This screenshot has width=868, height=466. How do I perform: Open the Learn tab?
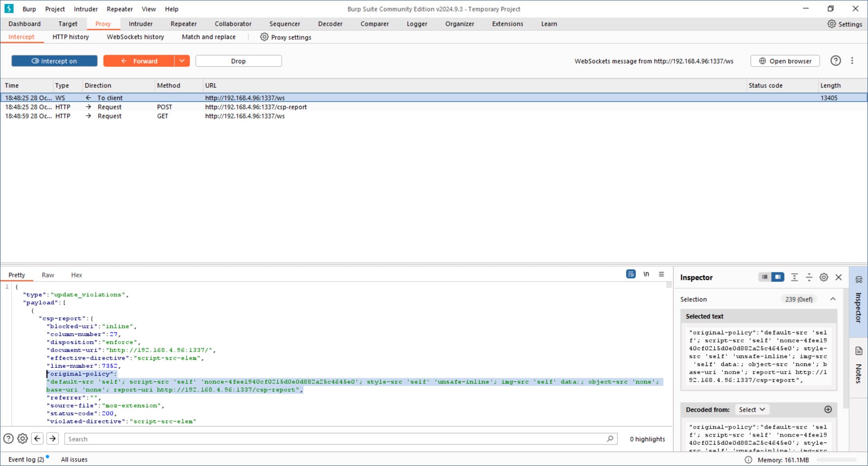point(549,24)
